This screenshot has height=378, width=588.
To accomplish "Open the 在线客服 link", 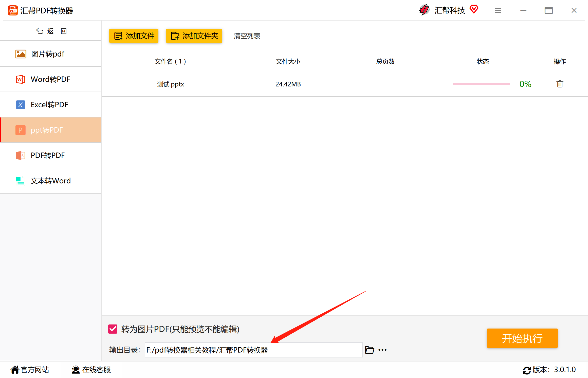I will point(91,370).
